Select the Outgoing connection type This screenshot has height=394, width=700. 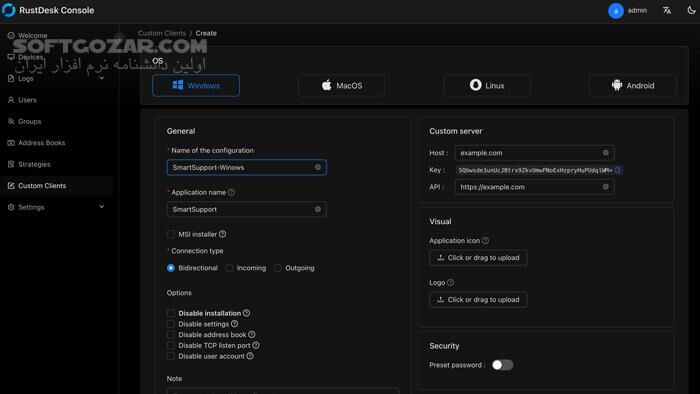[278, 268]
